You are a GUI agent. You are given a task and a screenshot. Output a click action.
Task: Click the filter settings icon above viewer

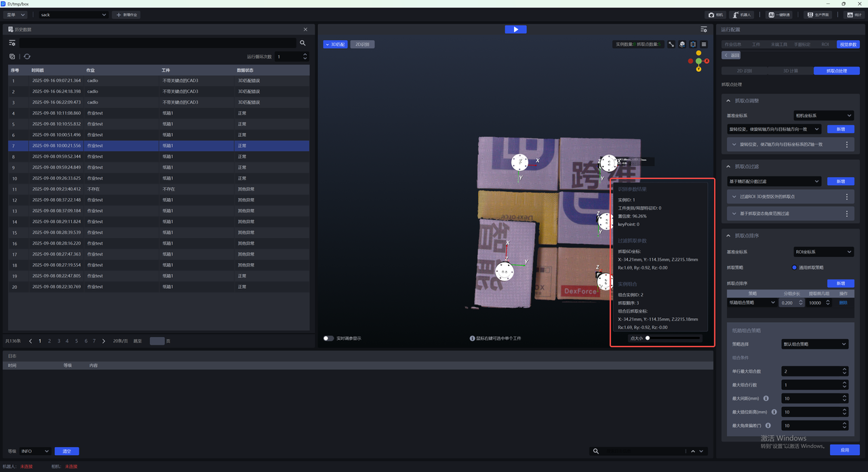[704, 29]
